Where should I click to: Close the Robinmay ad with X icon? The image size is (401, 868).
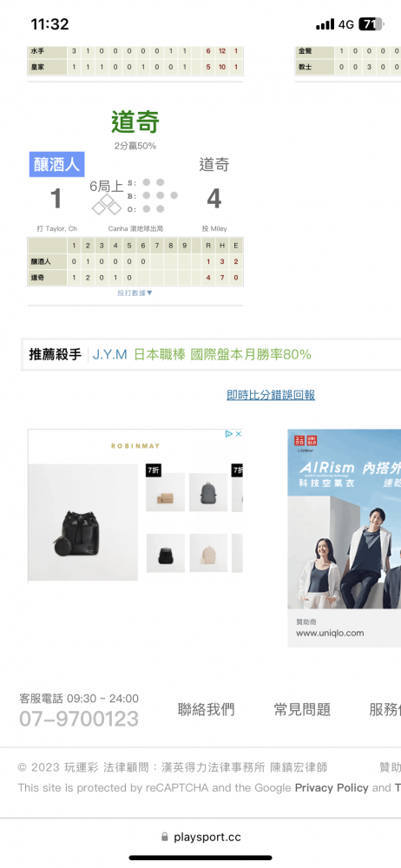[x=239, y=434]
